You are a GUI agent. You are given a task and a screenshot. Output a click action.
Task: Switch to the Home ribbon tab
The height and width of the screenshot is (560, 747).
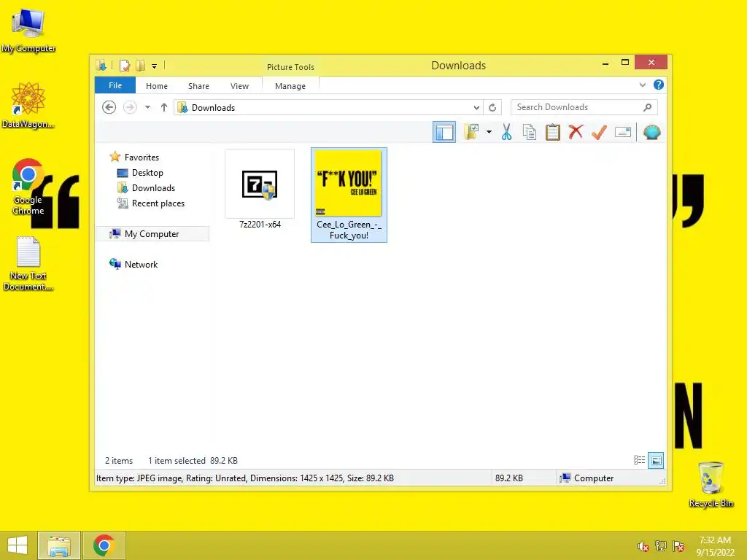point(157,86)
